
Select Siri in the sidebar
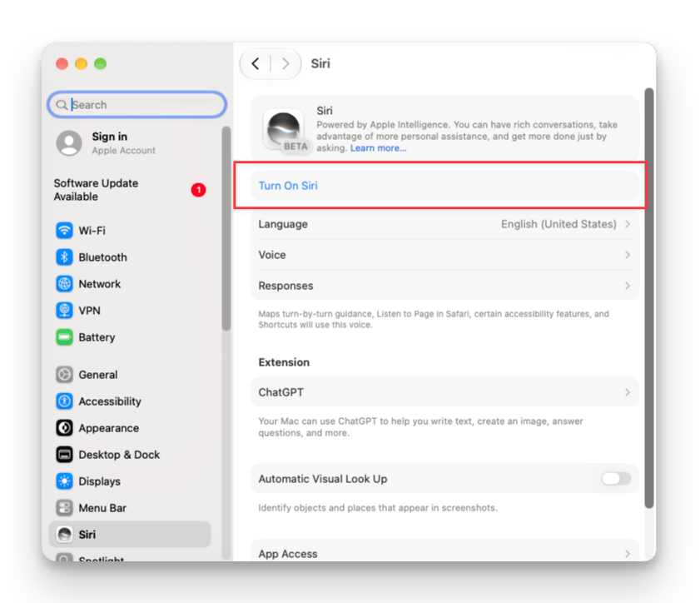click(x=130, y=535)
